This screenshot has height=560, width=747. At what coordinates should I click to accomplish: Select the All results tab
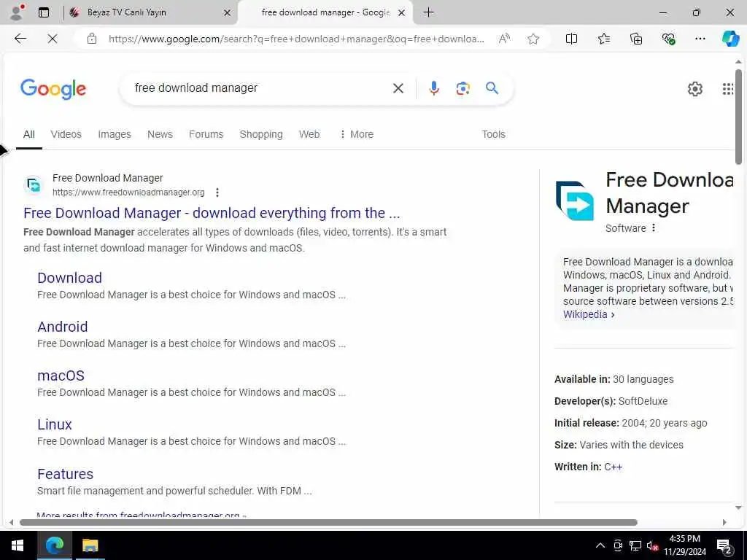point(29,134)
